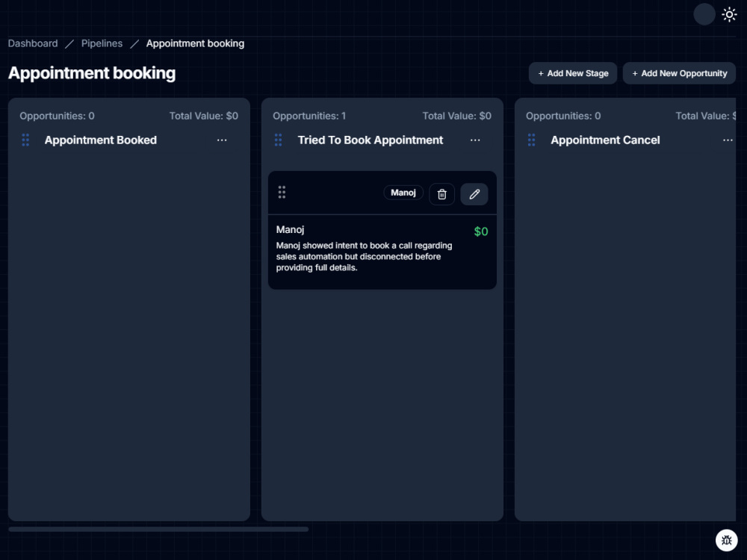The height and width of the screenshot is (560, 747).
Task: Open Tried To Book Appointment options menu
Action: pos(475,140)
